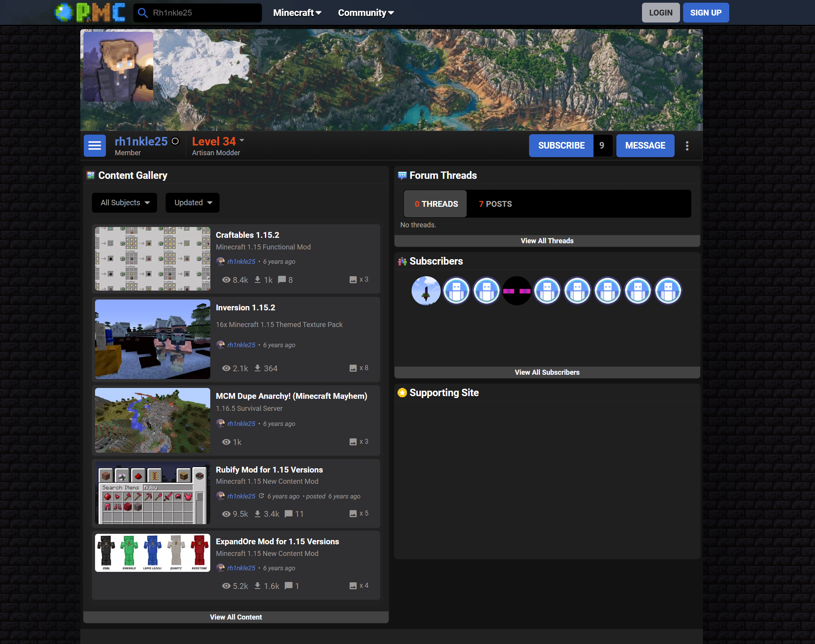815x644 pixels.
Task: Open the Updated sort dropdown
Action: pos(192,203)
